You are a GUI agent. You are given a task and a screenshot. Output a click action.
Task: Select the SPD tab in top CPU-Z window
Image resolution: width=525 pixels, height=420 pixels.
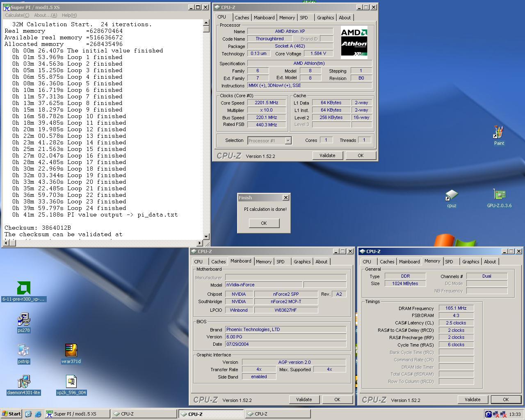(x=304, y=18)
